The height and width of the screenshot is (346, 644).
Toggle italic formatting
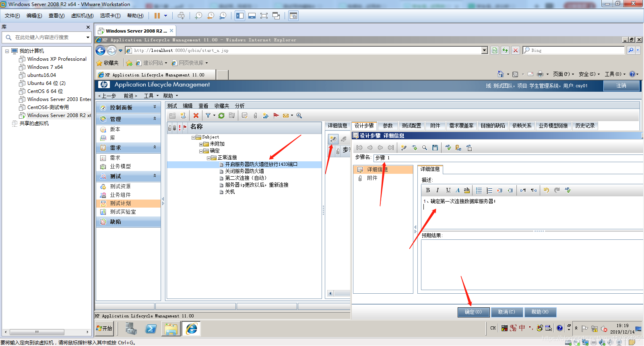[x=438, y=190]
